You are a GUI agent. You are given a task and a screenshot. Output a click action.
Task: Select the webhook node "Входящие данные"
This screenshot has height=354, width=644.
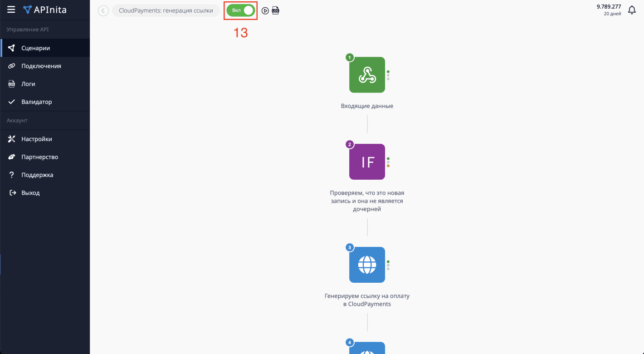click(x=367, y=74)
